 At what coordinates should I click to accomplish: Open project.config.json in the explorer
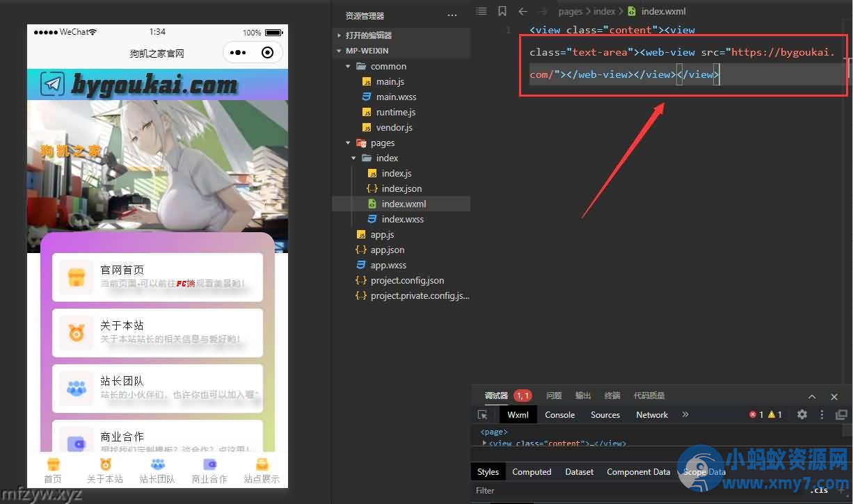coord(407,280)
